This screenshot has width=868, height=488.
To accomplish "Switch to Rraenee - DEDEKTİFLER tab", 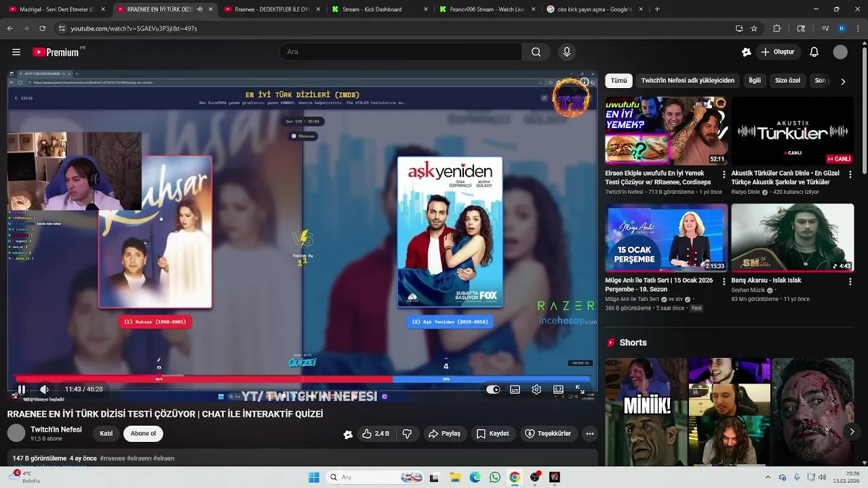I will [271, 9].
